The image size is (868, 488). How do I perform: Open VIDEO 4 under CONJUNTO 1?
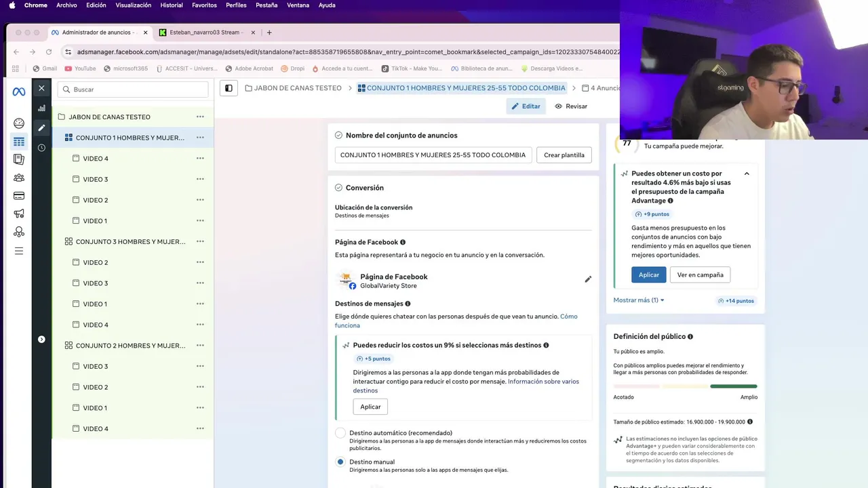tap(96, 159)
